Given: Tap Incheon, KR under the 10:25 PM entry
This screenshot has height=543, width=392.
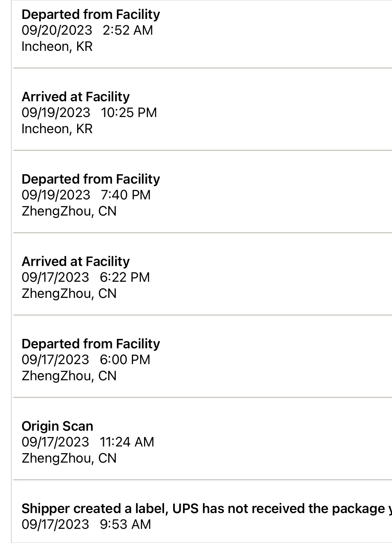Looking at the screenshot, I should pos(57,129).
